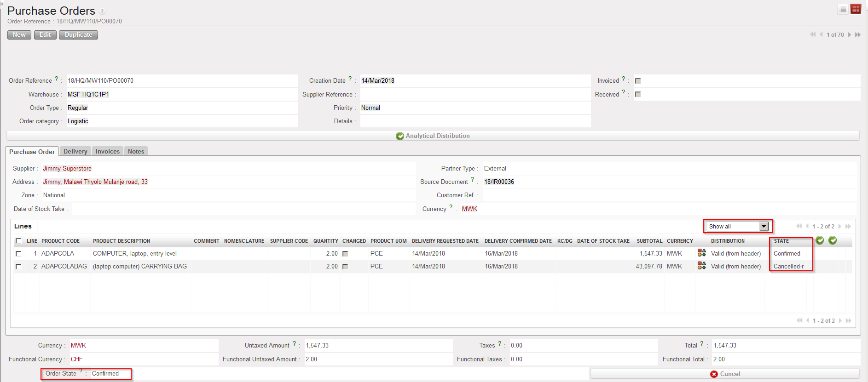Select line 1 row checkbox
The width and height of the screenshot is (868, 382).
[x=18, y=254]
